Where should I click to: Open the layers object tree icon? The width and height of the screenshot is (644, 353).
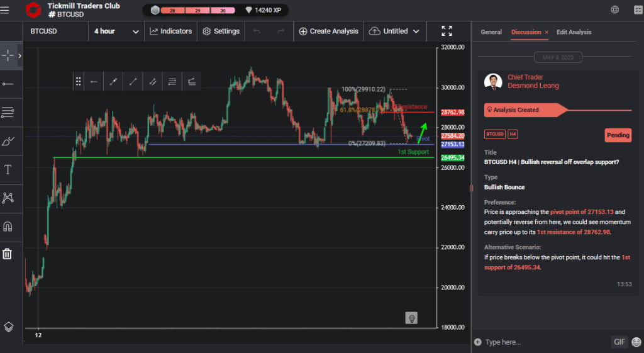[9, 327]
